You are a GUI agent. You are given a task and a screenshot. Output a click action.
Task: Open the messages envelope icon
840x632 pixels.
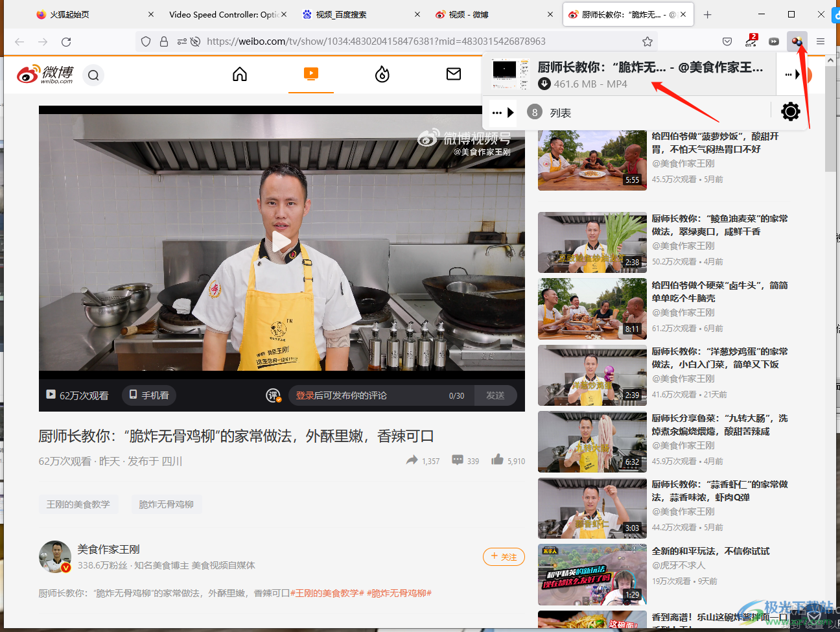454,74
